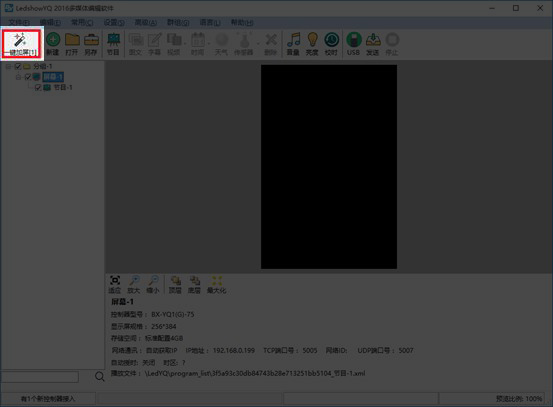The image size is (553, 407).
Task: Open the 设置(S) menu
Action: pyautogui.click(x=114, y=23)
